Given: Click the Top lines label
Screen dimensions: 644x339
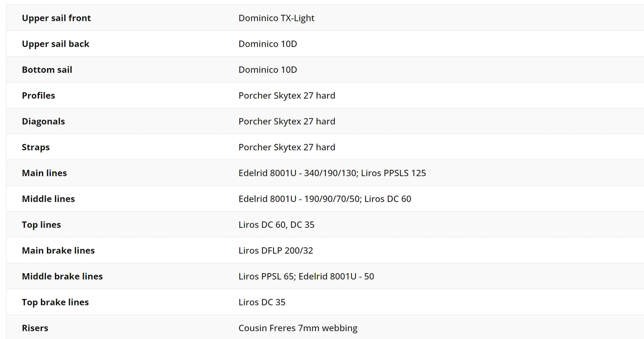Looking at the screenshot, I should (x=41, y=225).
